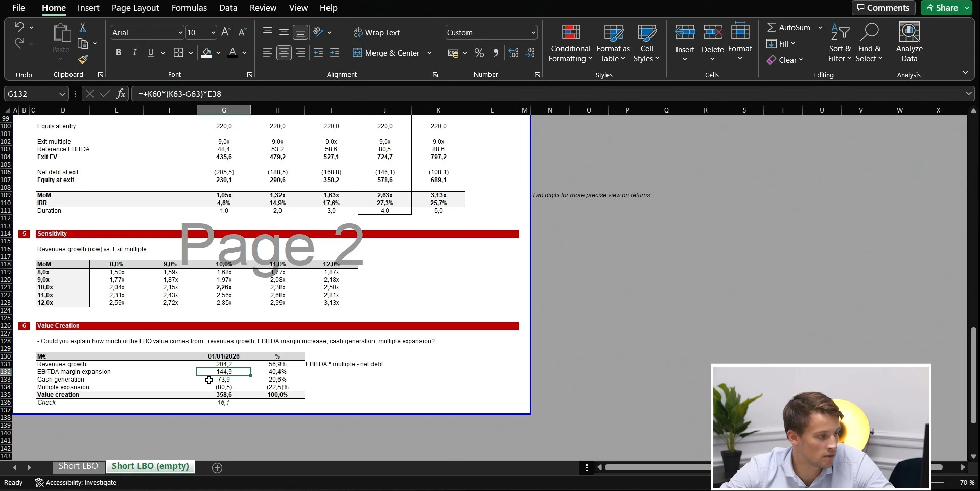Open Conditional Formatting menu

click(570, 43)
